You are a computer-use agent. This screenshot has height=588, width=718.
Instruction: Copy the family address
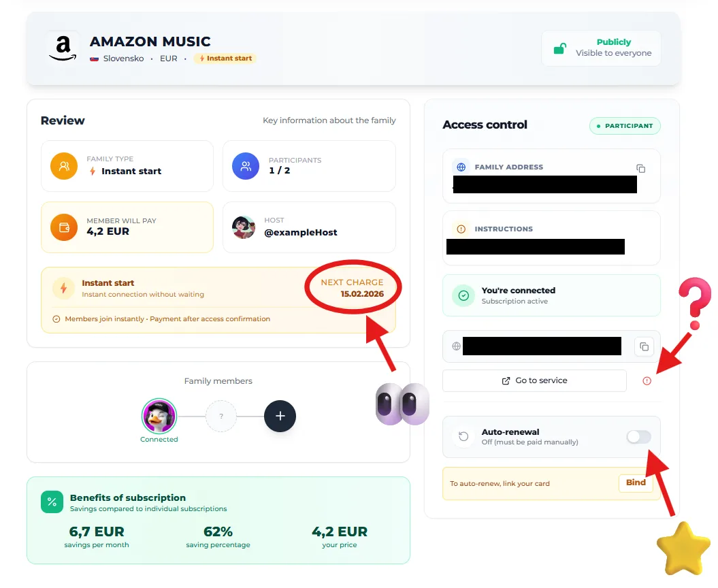(x=640, y=168)
